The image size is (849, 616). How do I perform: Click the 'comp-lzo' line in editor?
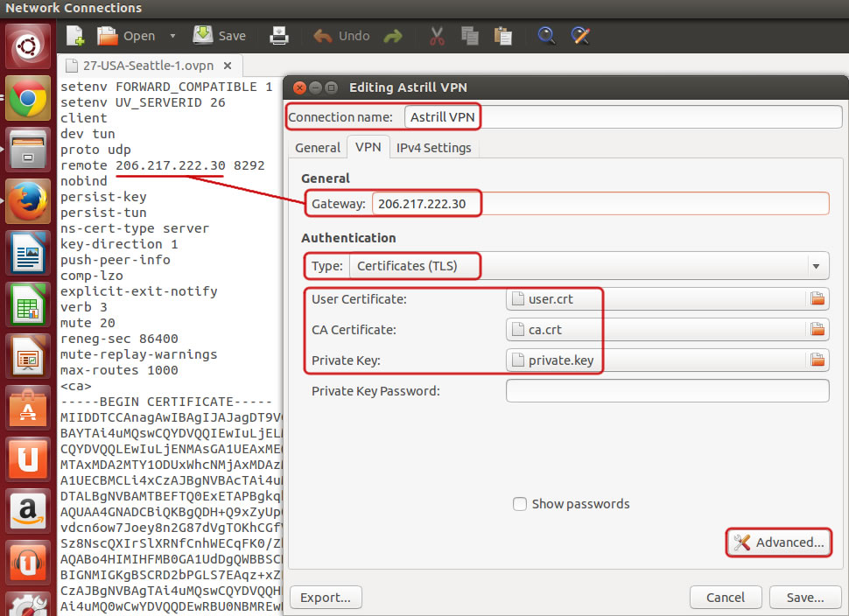92,276
